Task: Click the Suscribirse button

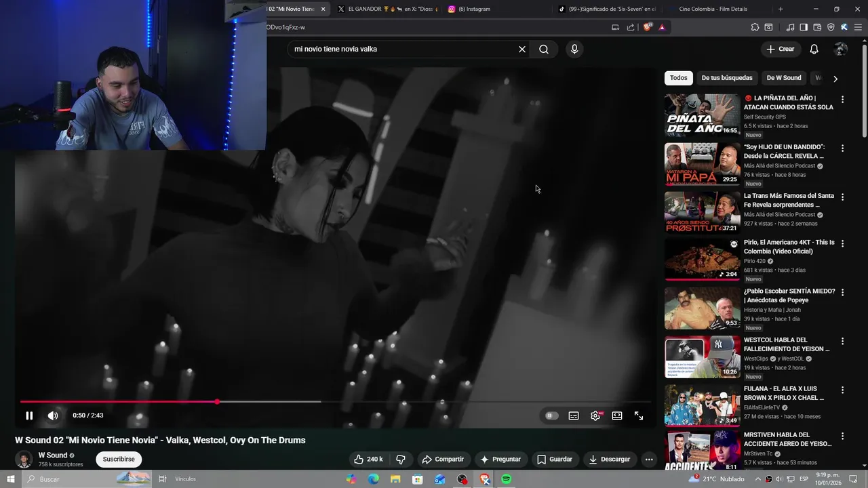Action: 119,459
